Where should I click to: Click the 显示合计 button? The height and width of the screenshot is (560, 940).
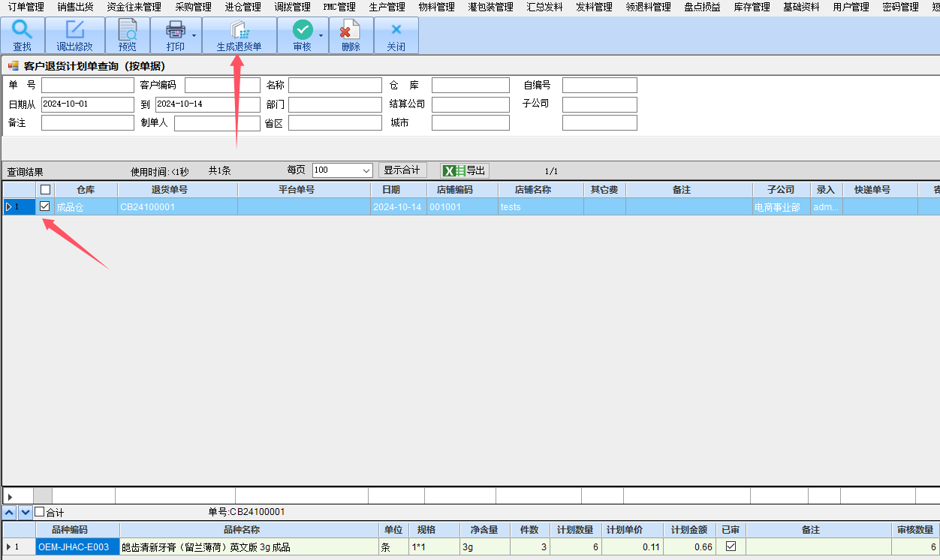coord(402,170)
